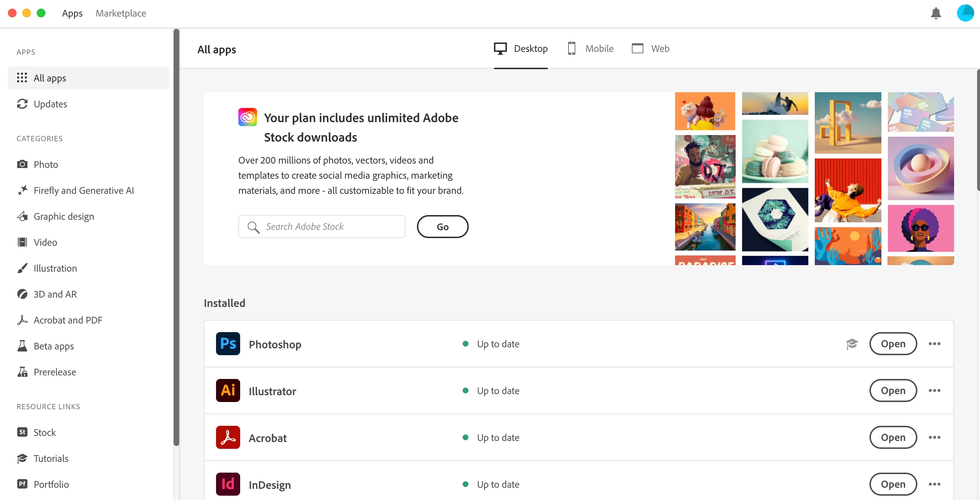
Task: Open Firefly and Generative AI category
Action: point(84,190)
